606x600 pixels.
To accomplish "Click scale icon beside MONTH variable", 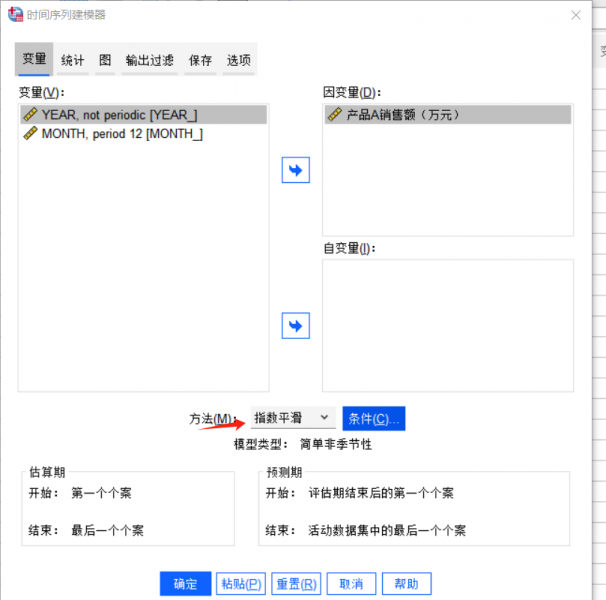I will [x=30, y=133].
